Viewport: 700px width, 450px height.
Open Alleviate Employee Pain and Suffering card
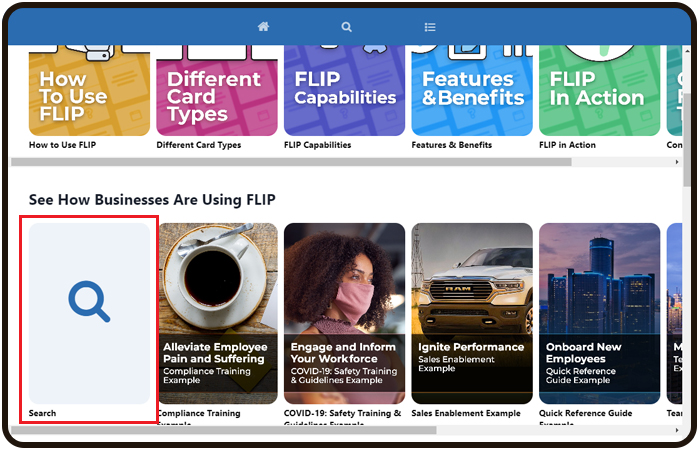click(218, 313)
